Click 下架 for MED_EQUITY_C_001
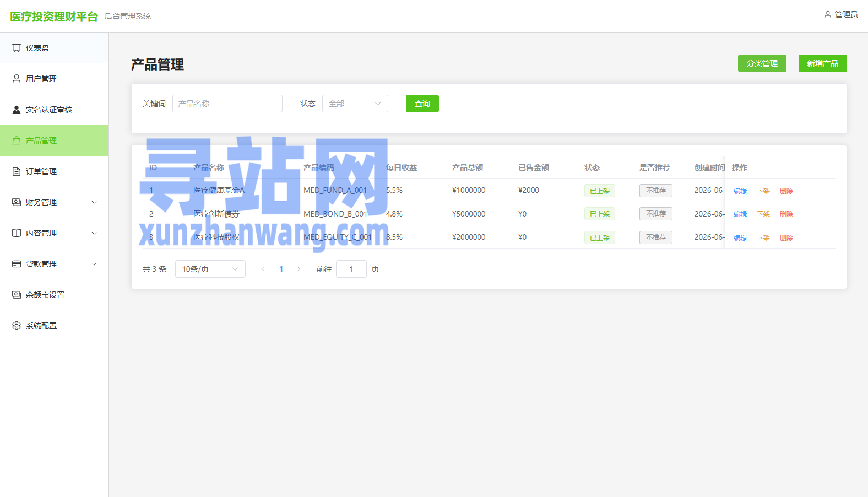868x497 pixels. pos(763,237)
